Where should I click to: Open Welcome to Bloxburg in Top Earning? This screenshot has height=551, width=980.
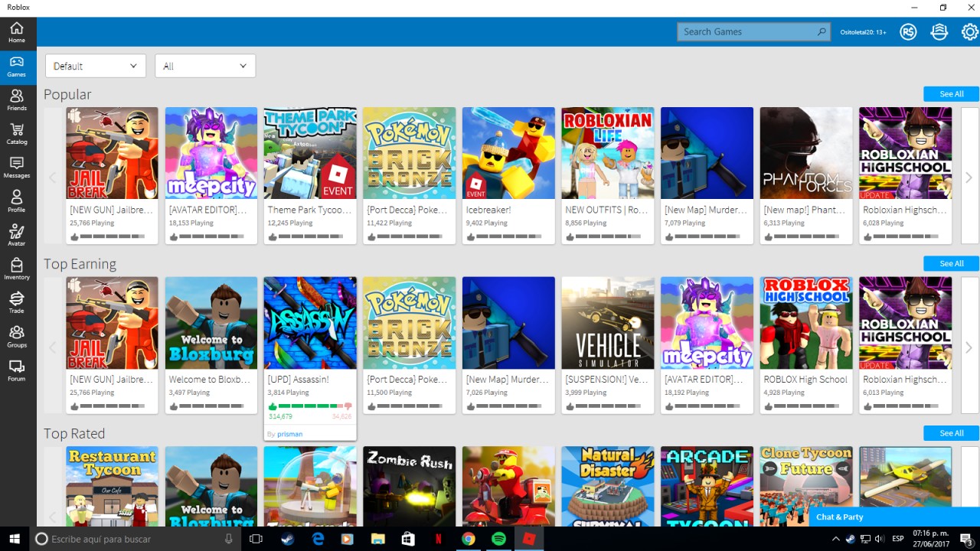(x=211, y=323)
